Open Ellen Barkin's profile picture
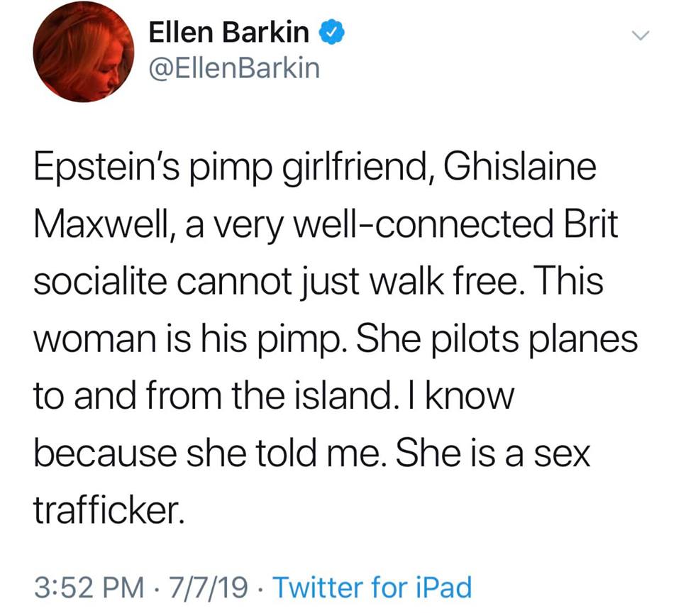The height and width of the screenshot is (616, 681). tap(84, 51)
